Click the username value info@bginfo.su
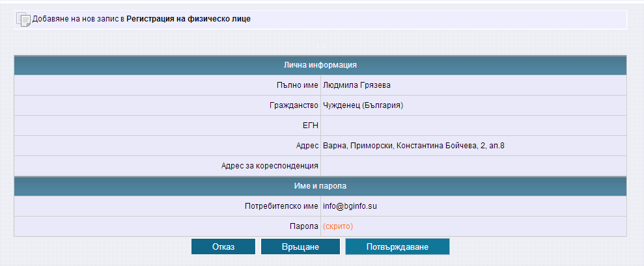The height and width of the screenshot is (266, 644). 350,206
